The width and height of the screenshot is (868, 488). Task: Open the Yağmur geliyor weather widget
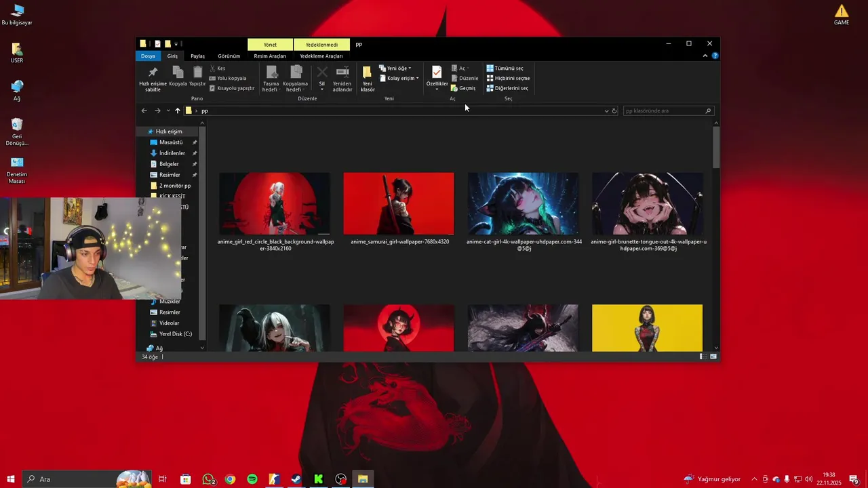712,479
